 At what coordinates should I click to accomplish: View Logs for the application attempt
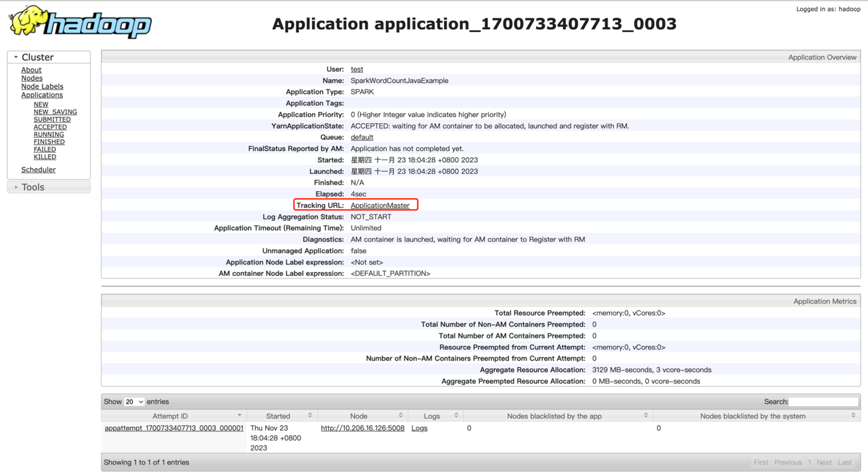(x=419, y=428)
